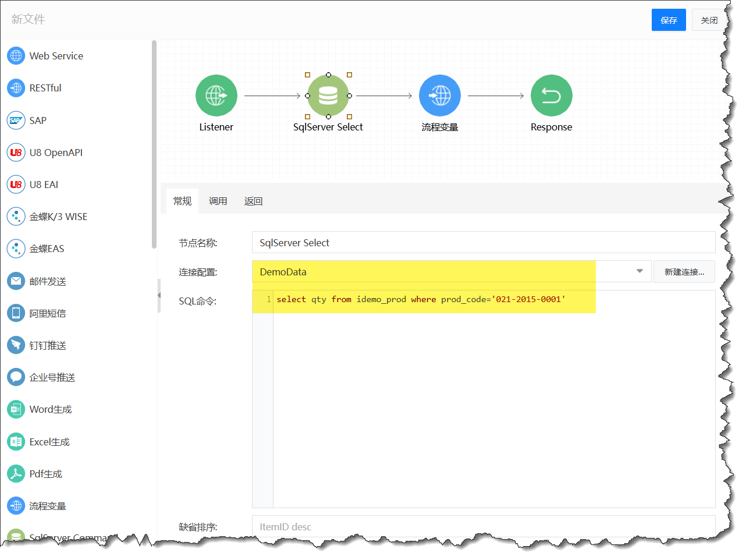The image size is (746, 560).
Task: Click the SqlServer Select node icon
Action: (328, 95)
